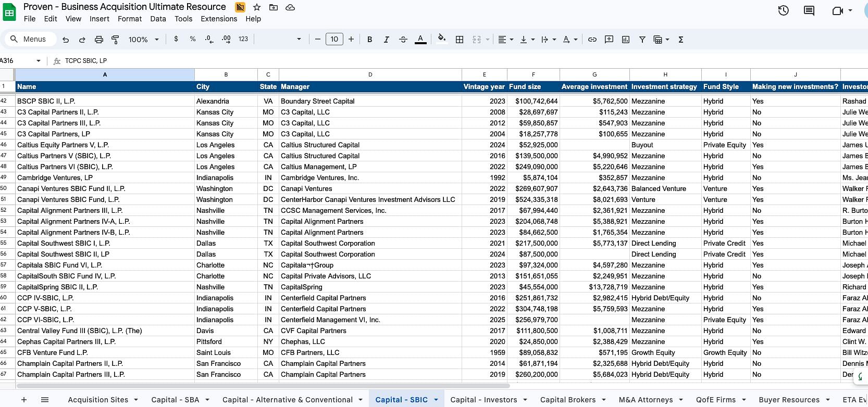Click the Vintage year header cell
Screen dimensions: 868x407
484,87
